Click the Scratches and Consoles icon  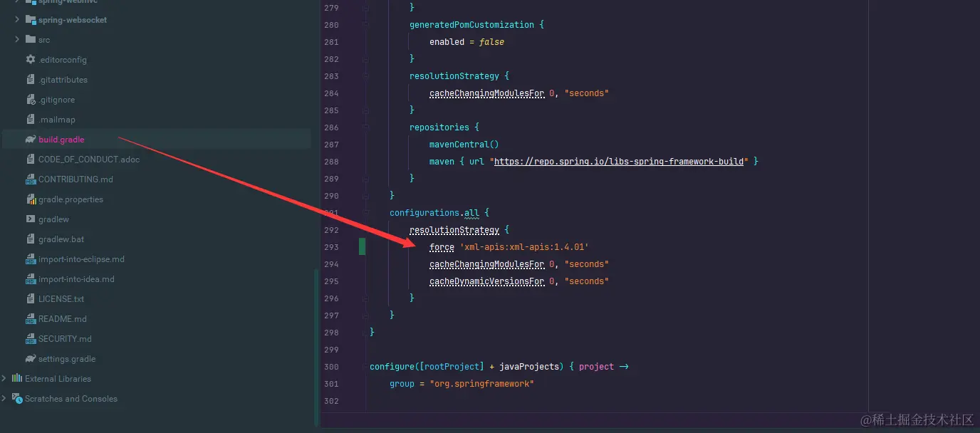(x=17, y=399)
